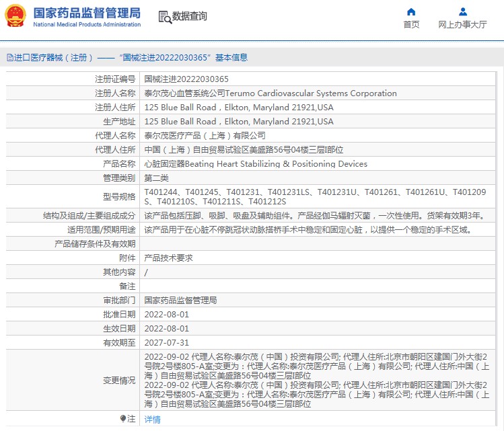Click the 变更情况 row label
The image size is (504, 431).
(x=119, y=381)
